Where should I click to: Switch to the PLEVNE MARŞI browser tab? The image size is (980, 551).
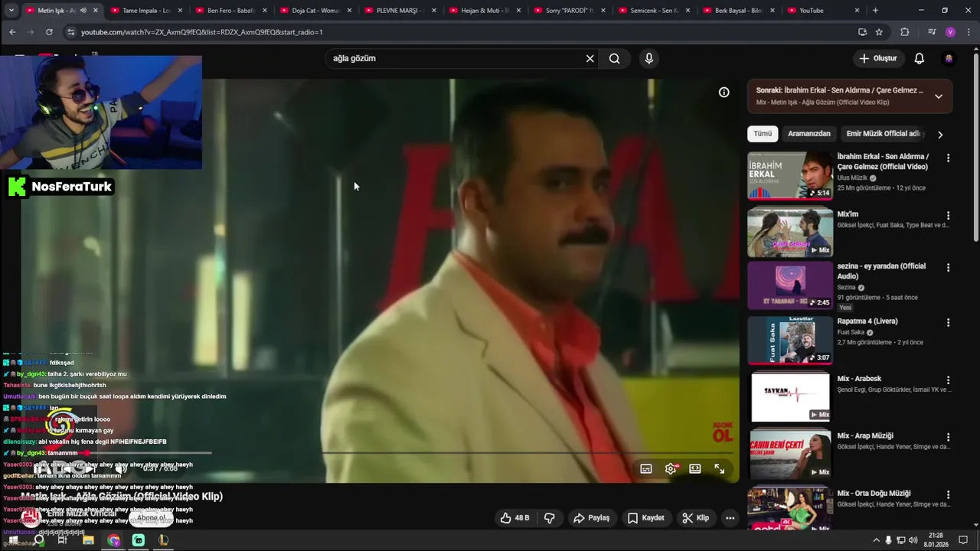400,11
